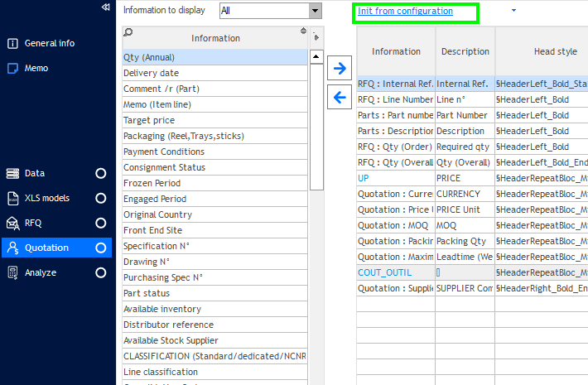The width and height of the screenshot is (588, 385).
Task: Toggle the circle indicator next to Data
Action: tap(101, 174)
